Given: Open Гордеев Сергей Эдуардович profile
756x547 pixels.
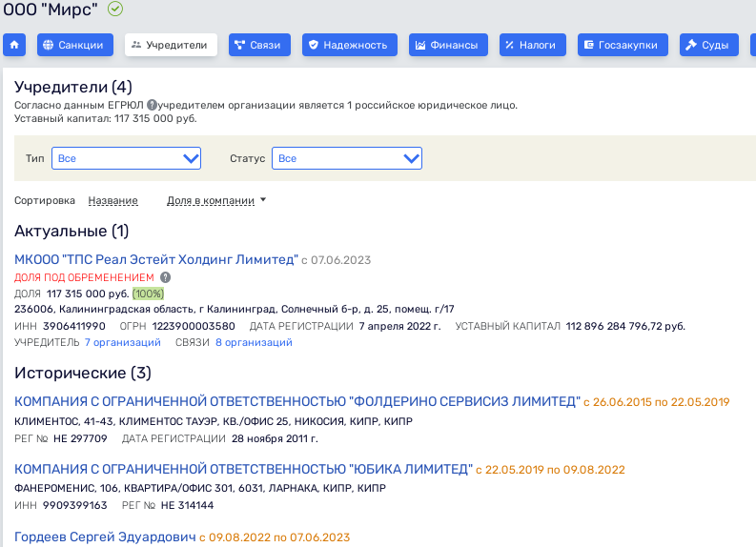Looking at the screenshot, I should [x=105, y=537].
